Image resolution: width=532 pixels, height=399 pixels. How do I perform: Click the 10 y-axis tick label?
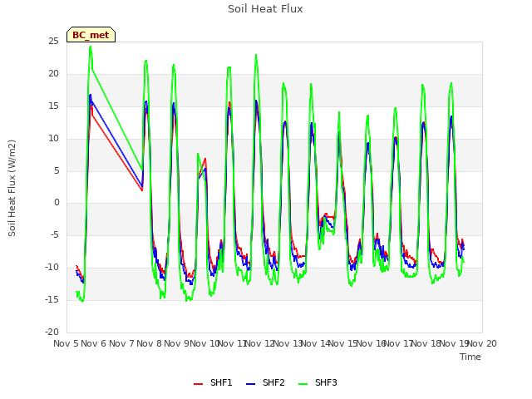click(53, 139)
